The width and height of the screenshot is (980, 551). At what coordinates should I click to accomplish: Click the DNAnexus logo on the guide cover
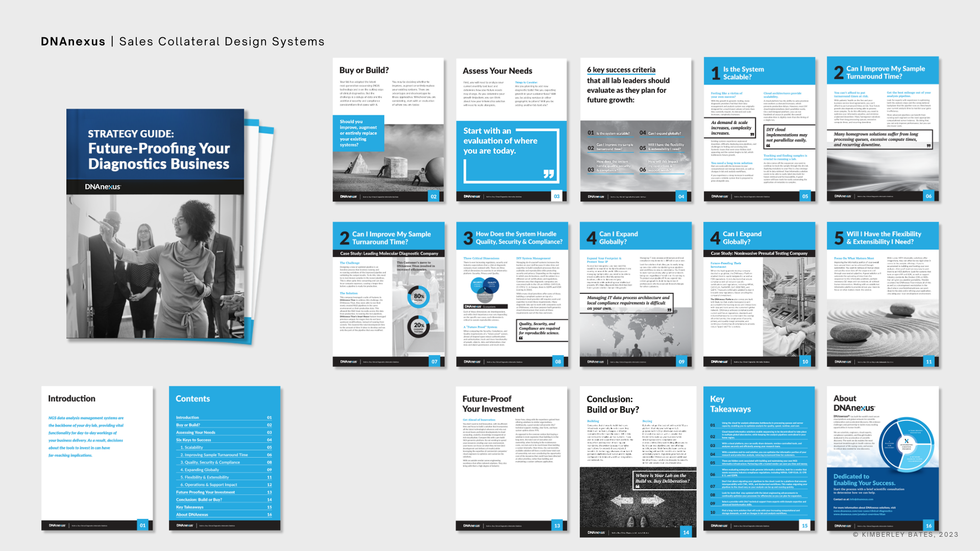pos(103,187)
